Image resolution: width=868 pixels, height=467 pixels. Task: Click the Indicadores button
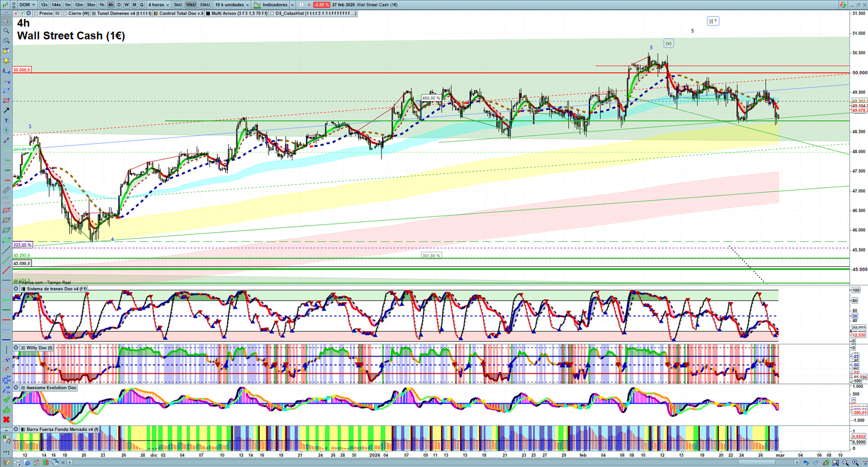tap(275, 5)
